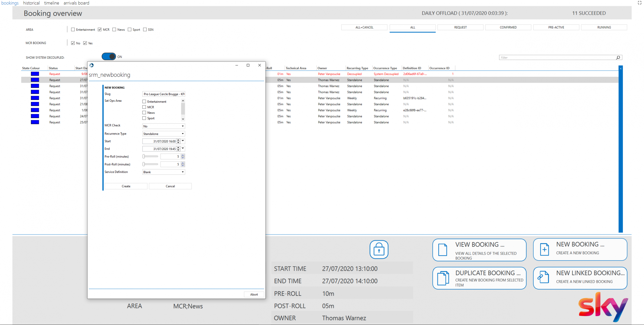Viewport: 644px width, 325px height.
Task: Select the CONFIRMED status filter tab
Action: (508, 27)
